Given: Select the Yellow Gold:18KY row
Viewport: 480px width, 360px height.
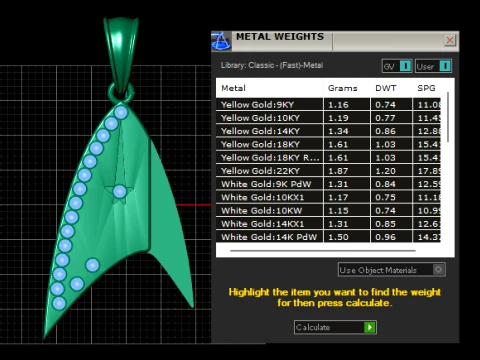Looking at the screenshot, I should pos(328,144).
